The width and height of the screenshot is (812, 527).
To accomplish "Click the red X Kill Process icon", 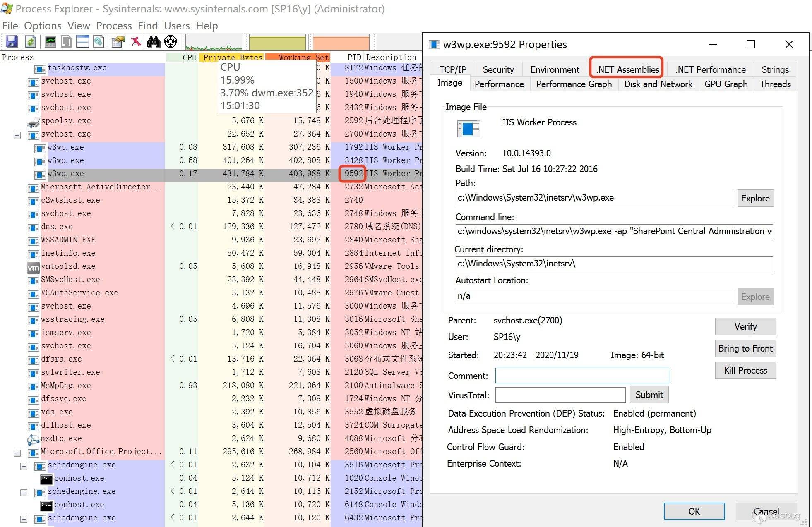I will pos(135,41).
